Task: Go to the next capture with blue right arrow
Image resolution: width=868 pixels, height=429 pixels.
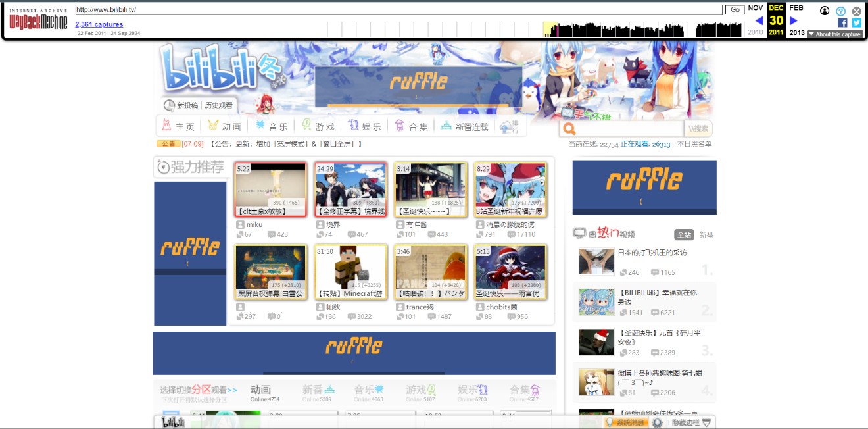Action: [793, 20]
